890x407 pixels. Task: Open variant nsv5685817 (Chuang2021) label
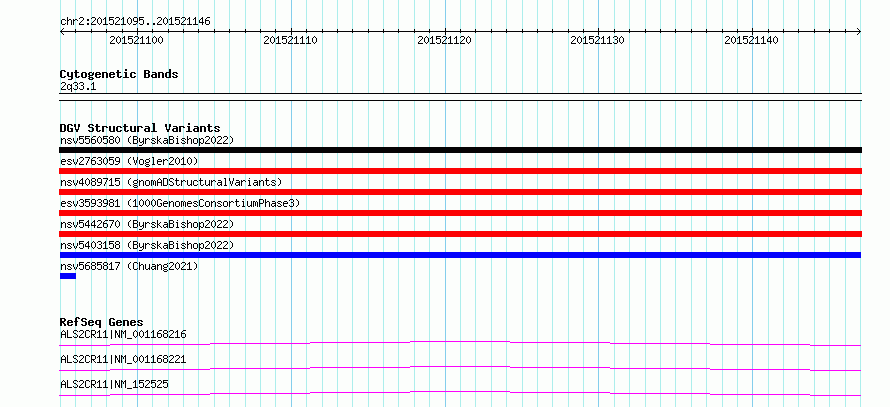coord(129,266)
